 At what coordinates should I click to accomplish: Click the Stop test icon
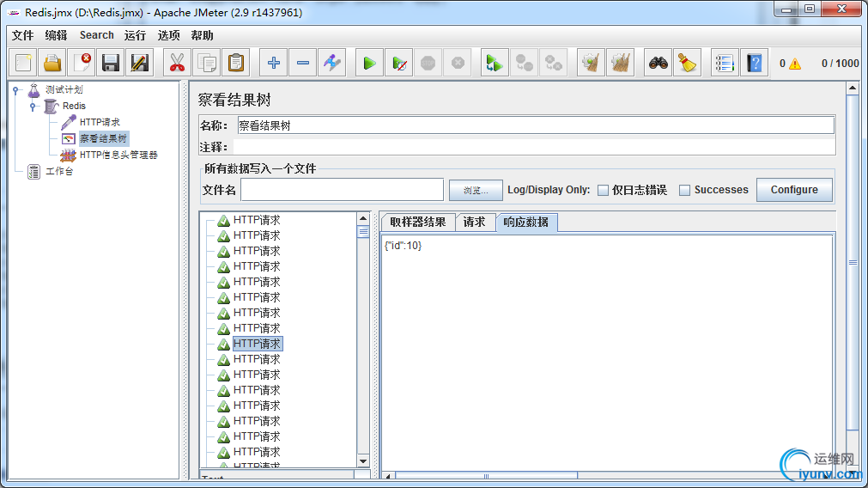pos(428,63)
